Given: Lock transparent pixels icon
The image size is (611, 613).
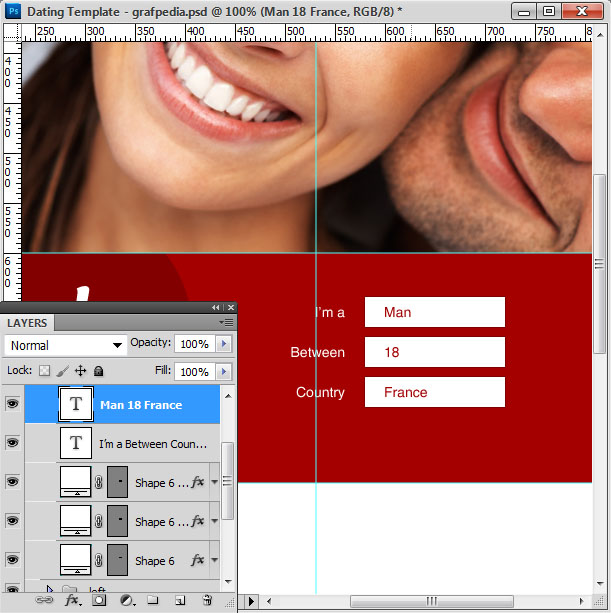Looking at the screenshot, I should click(x=45, y=370).
